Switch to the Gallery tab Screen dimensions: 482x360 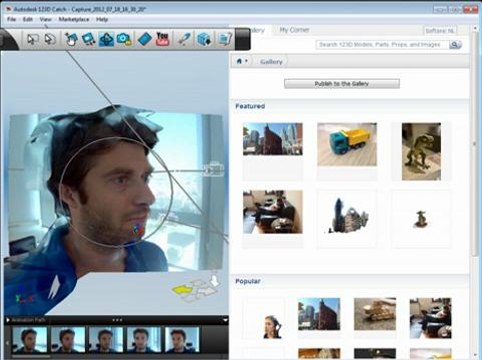pyautogui.click(x=257, y=30)
